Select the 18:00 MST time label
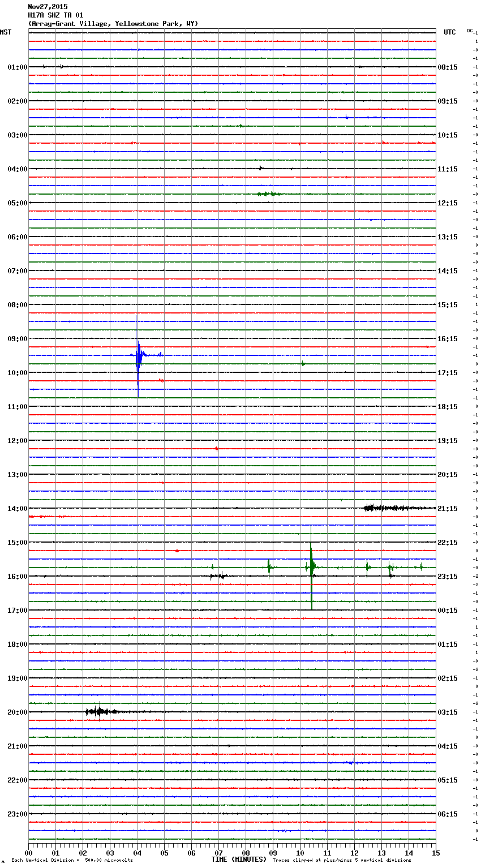The width and height of the screenshot is (481, 868). [17, 644]
